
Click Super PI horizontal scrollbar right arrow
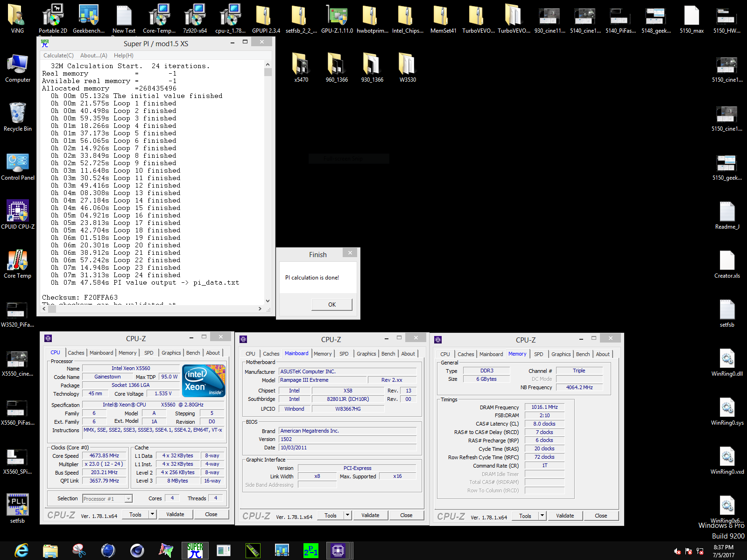pyautogui.click(x=260, y=308)
